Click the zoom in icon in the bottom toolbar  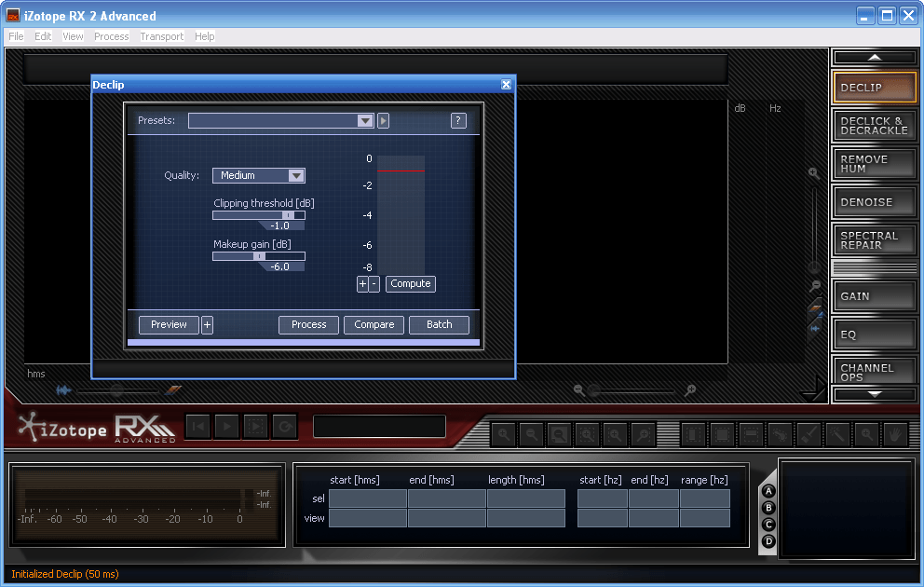click(x=504, y=435)
